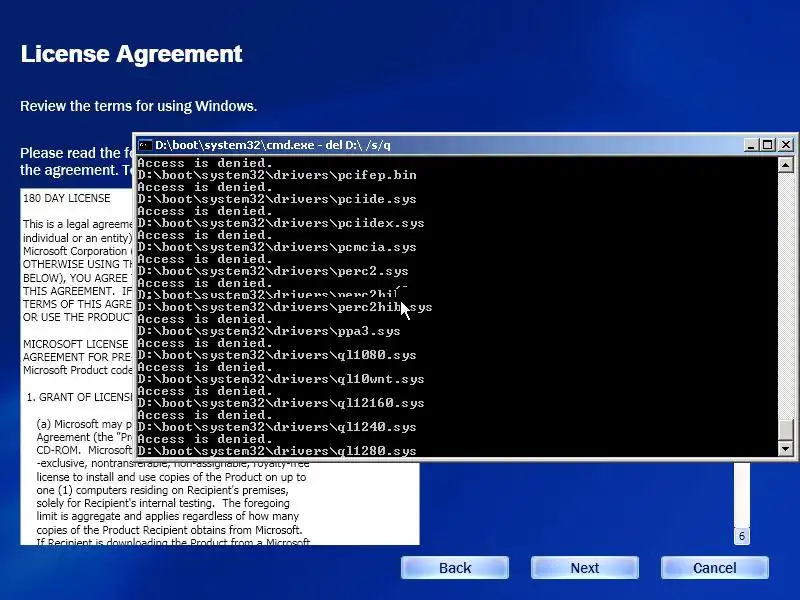The image size is (800, 600).
Task: Click the 'pciide.sys' line in cmd output
Action: point(277,199)
